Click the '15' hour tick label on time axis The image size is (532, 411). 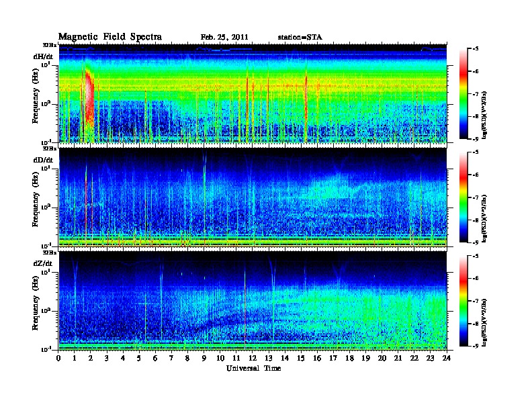302,358
